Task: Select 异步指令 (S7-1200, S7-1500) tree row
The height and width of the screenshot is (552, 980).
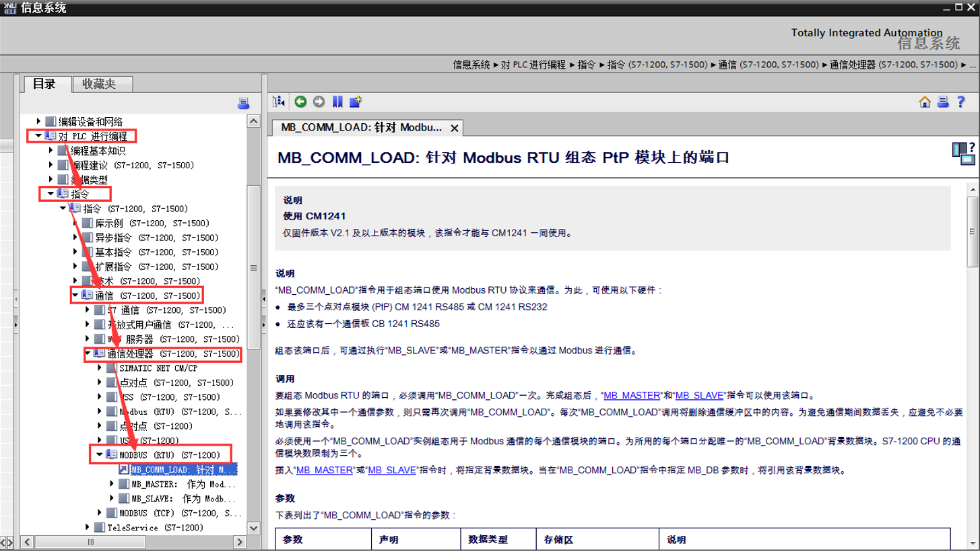Action: coord(156,238)
